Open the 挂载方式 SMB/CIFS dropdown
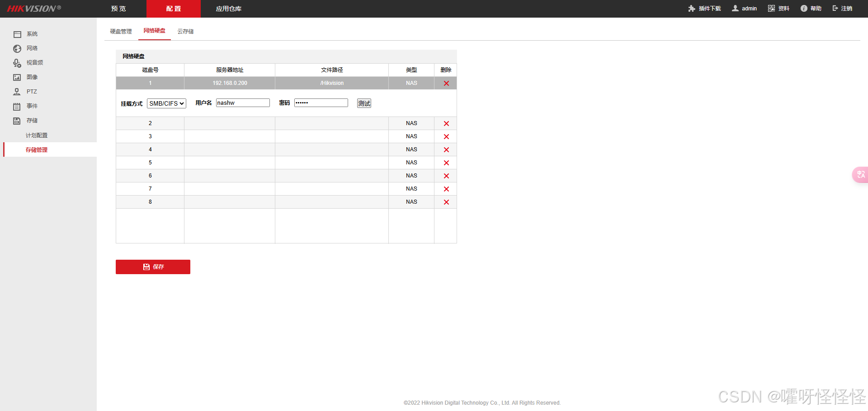Screen dimensions: 868x411 166,103
